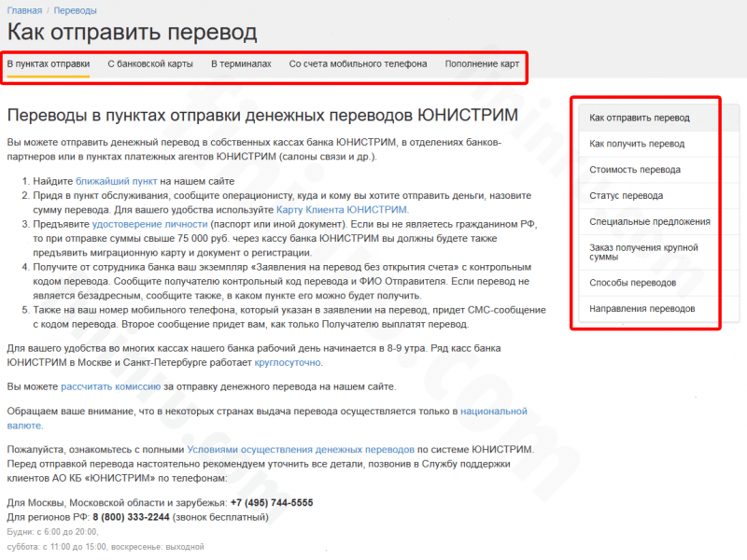
Task: Open Условиями осуществления денежных переводов link
Action: pos(301,450)
